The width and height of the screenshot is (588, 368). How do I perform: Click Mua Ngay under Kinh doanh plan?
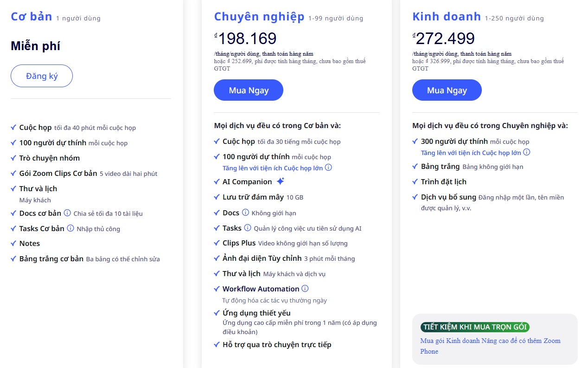click(x=447, y=90)
